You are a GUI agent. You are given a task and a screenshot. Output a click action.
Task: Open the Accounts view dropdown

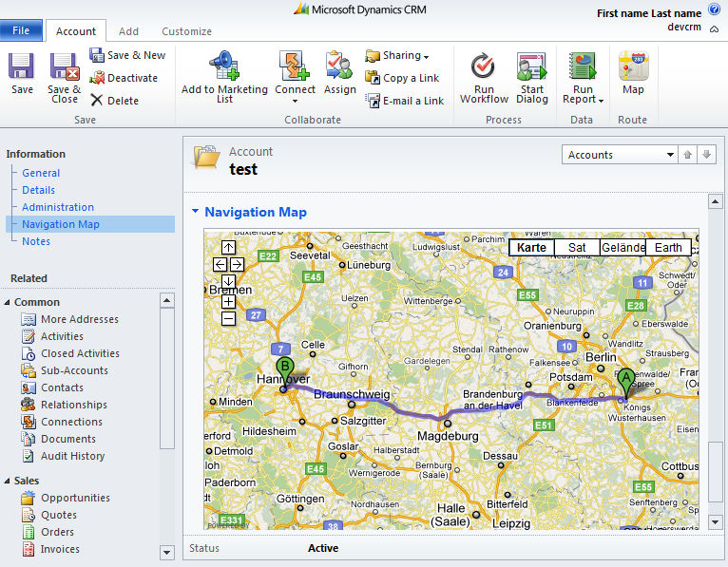point(620,155)
